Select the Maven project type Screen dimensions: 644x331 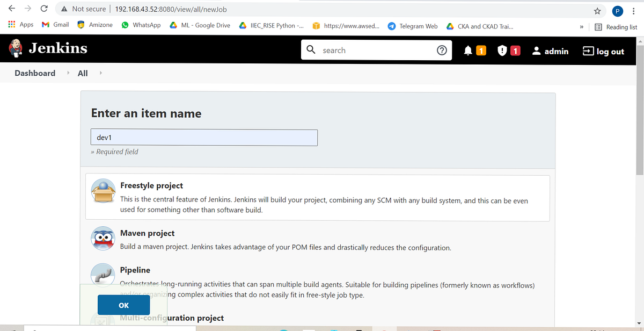tap(148, 233)
